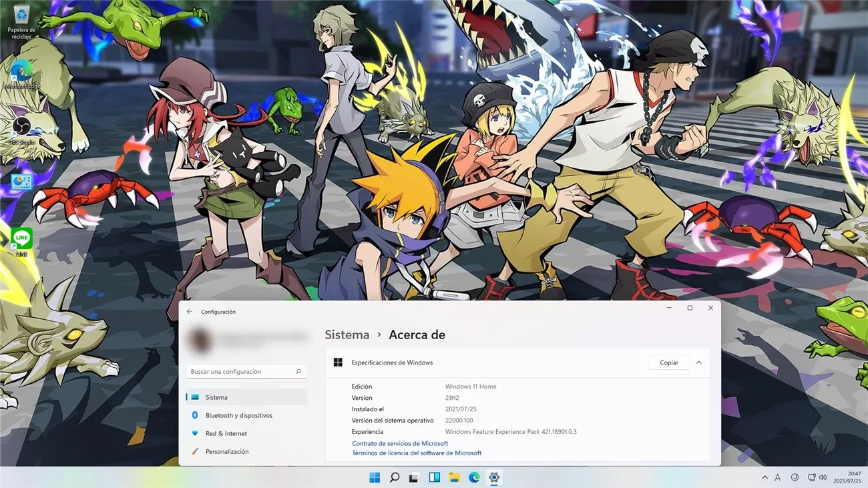The width and height of the screenshot is (868, 488).
Task: Open the blue control panel desktop shortcut
Action: coord(21,182)
